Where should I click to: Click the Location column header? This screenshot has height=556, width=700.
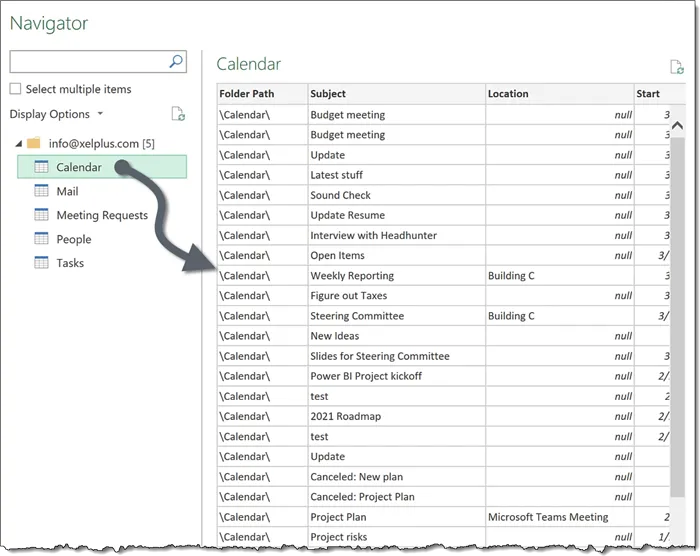point(558,94)
